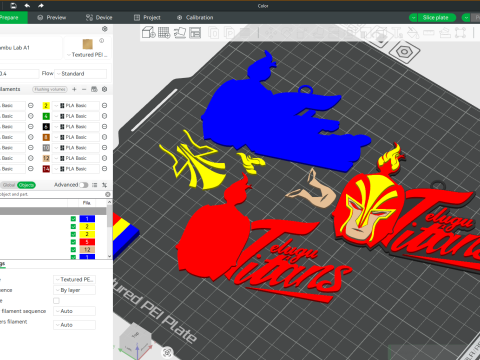Uncheck printable box for tan filament 12 row
This screenshot has height=360, width=480.
click(x=73, y=250)
